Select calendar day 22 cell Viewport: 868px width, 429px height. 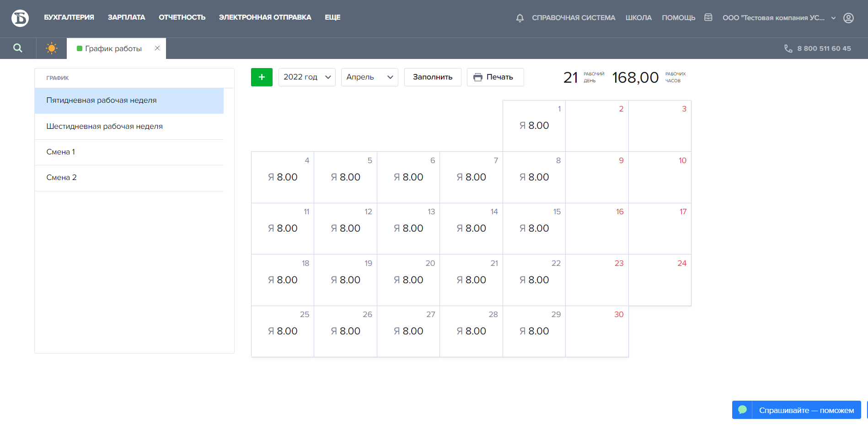coord(534,280)
